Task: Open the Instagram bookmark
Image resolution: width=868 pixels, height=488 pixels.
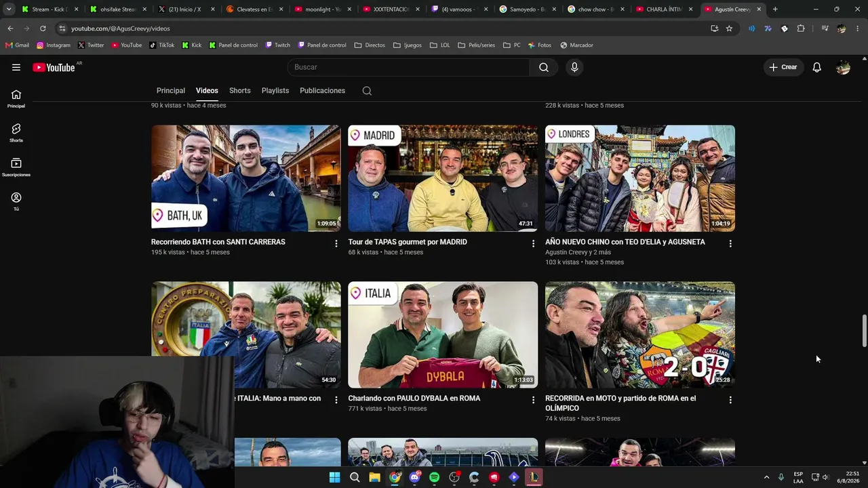Action: [x=54, y=45]
